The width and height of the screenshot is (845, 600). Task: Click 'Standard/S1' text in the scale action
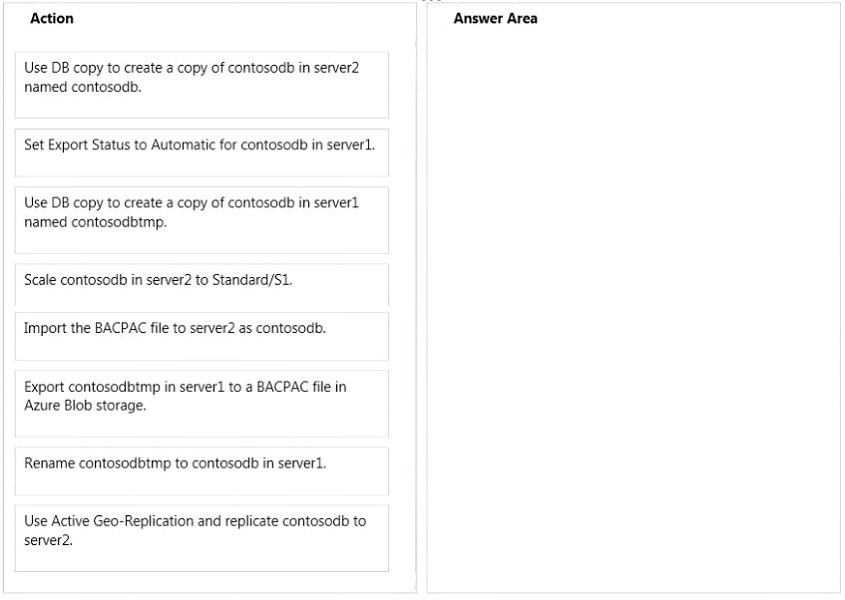(252, 280)
